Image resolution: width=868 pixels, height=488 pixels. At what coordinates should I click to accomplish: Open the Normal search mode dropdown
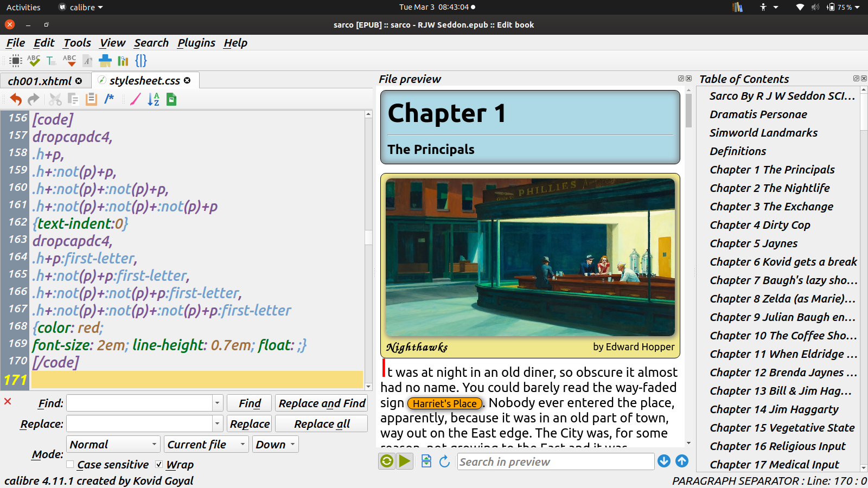pyautogui.click(x=113, y=445)
